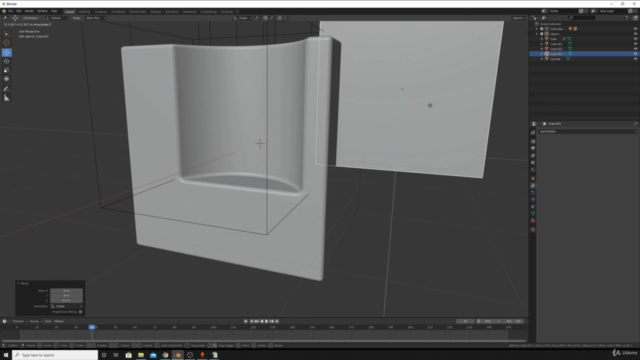Activate the Scale tool in left toolbar

point(7,70)
